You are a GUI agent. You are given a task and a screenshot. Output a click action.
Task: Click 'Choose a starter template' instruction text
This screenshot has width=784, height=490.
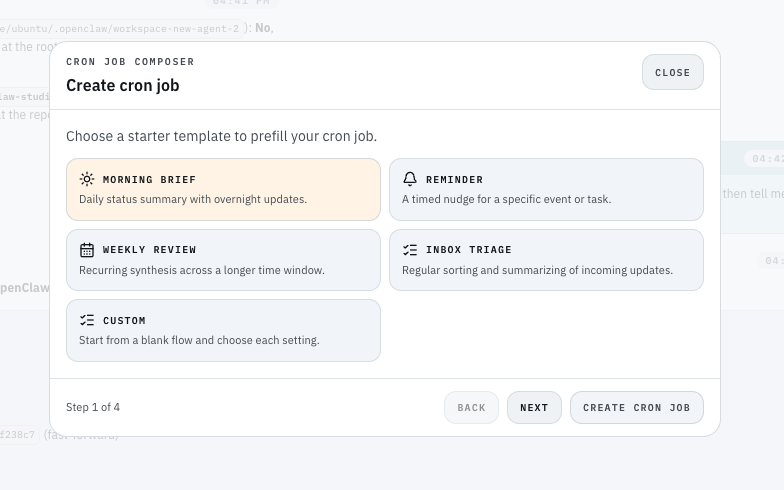pos(222,136)
